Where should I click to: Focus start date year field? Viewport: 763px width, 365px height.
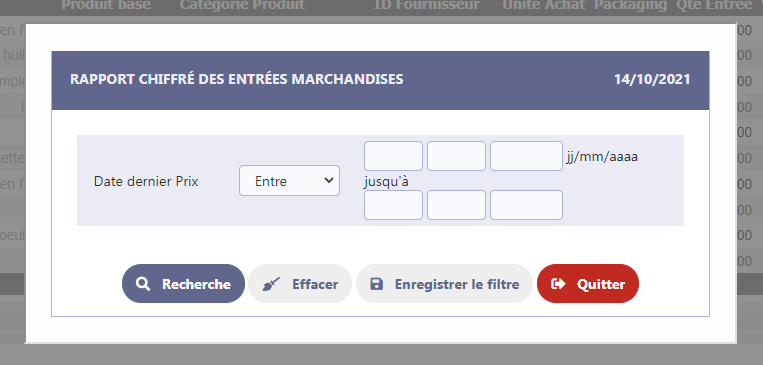(527, 156)
